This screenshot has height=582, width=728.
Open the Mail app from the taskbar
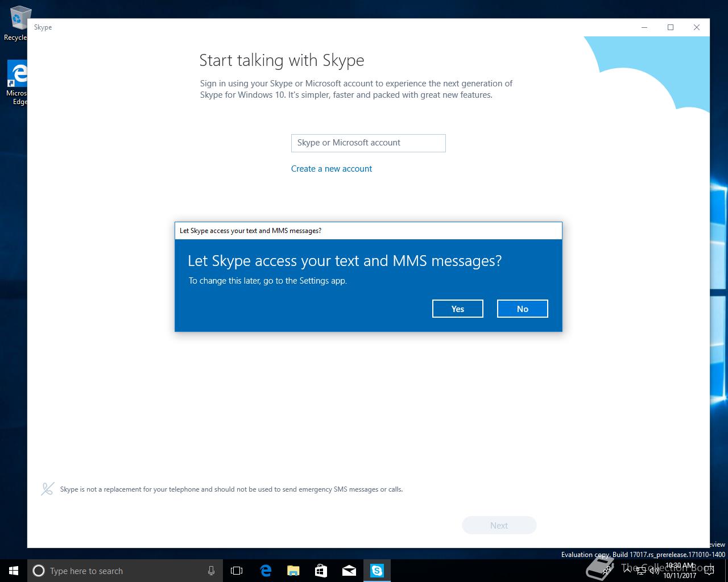(349, 571)
